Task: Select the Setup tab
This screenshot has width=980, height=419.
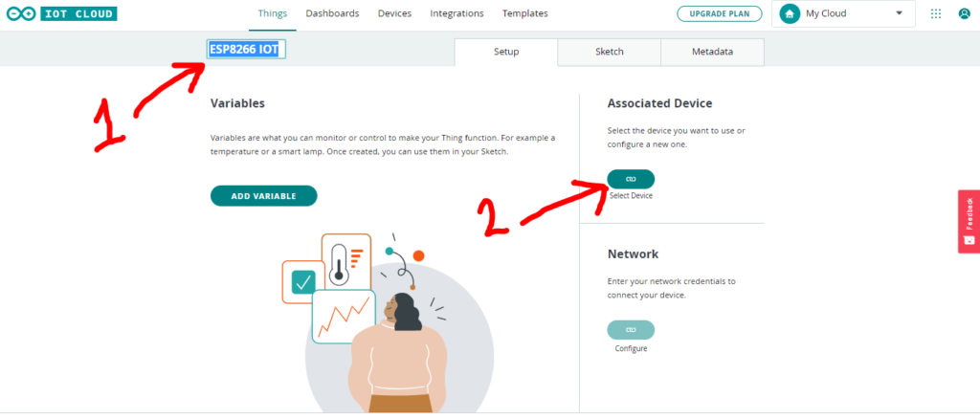Action: click(x=506, y=52)
